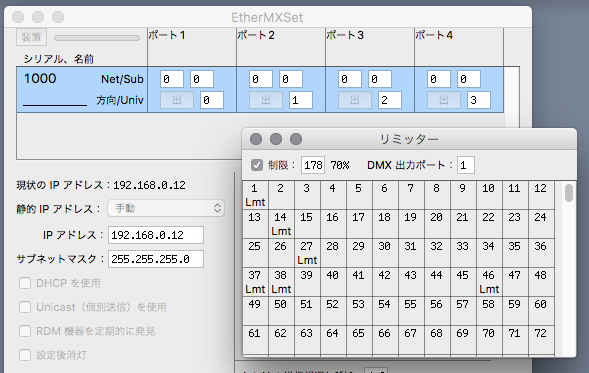Toggle Unicast（個別送信）を使用 checkbox
The image size is (589, 373).
25,307
